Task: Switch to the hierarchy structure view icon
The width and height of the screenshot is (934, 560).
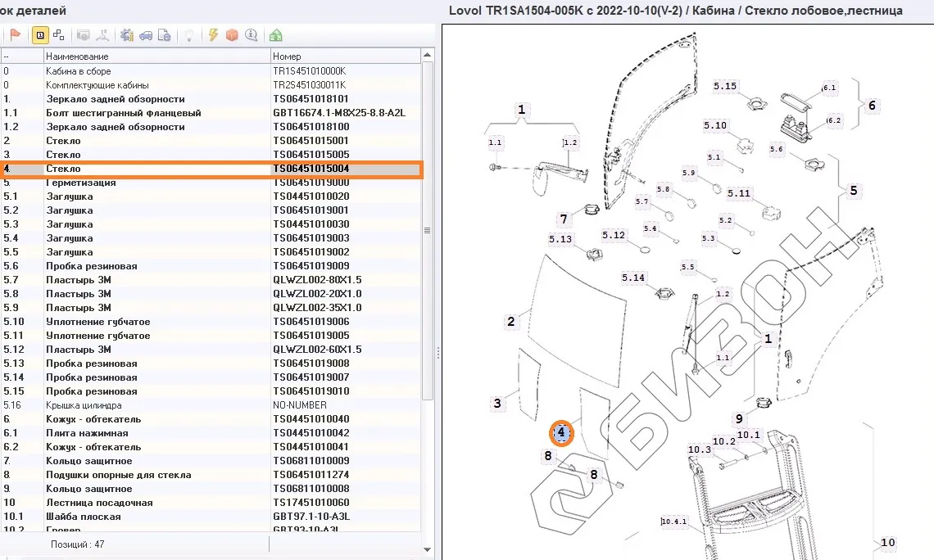Action: [x=58, y=35]
